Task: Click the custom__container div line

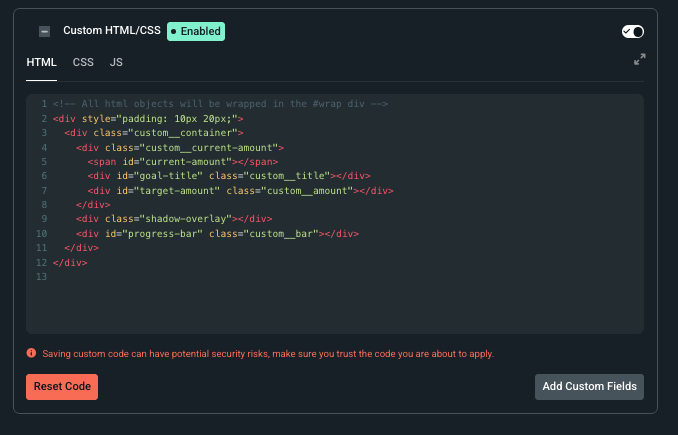Action: (x=154, y=133)
